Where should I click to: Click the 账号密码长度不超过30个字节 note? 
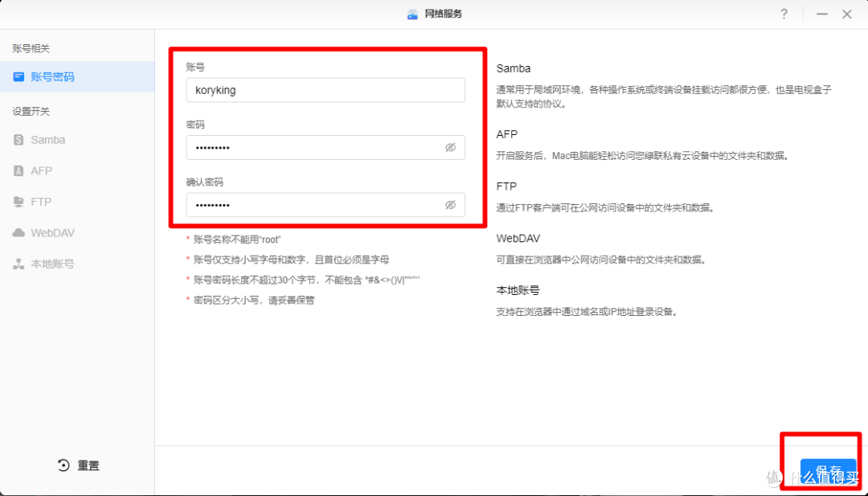pyautogui.click(x=307, y=280)
